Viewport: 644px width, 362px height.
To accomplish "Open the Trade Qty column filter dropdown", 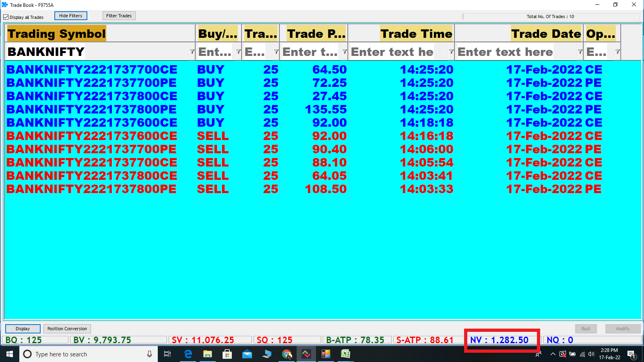I will click(276, 51).
